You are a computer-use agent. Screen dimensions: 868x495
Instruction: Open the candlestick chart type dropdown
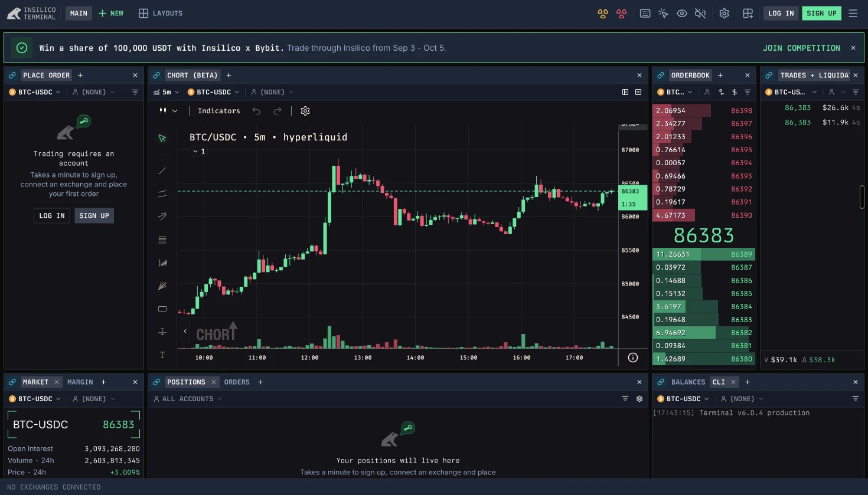click(x=168, y=111)
